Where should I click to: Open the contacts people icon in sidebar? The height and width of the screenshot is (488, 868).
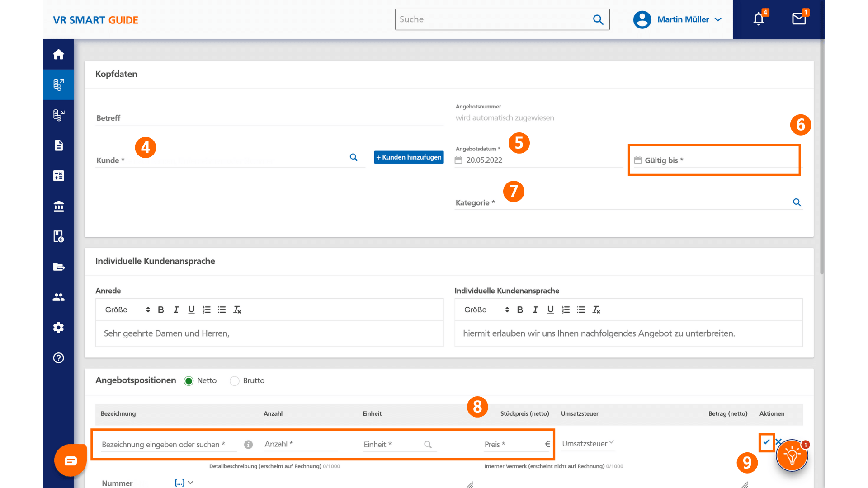tap(58, 297)
